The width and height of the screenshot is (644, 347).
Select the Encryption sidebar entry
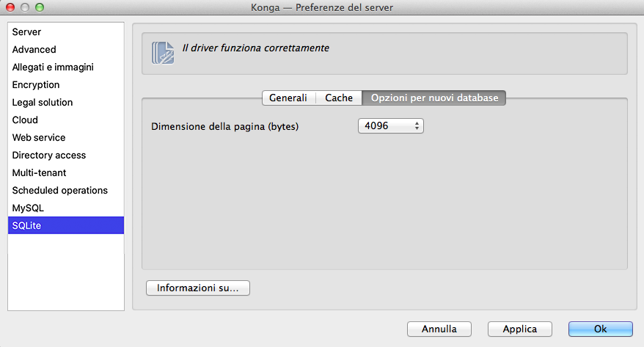[36, 85]
